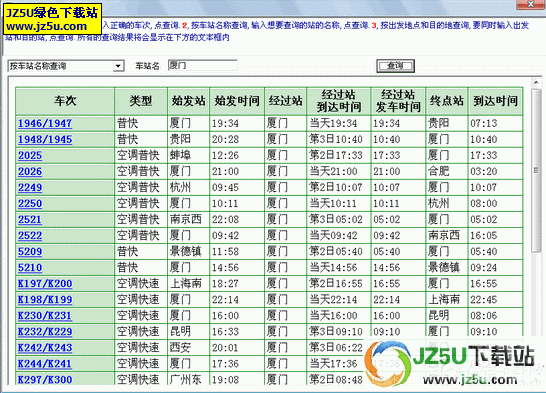The image size is (546, 393).
Task: Click the 终点站 column header
Action: click(x=447, y=101)
